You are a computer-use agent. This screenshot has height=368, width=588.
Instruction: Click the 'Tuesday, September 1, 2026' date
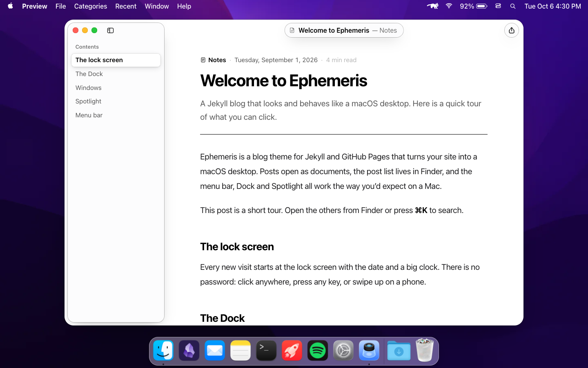point(276,60)
